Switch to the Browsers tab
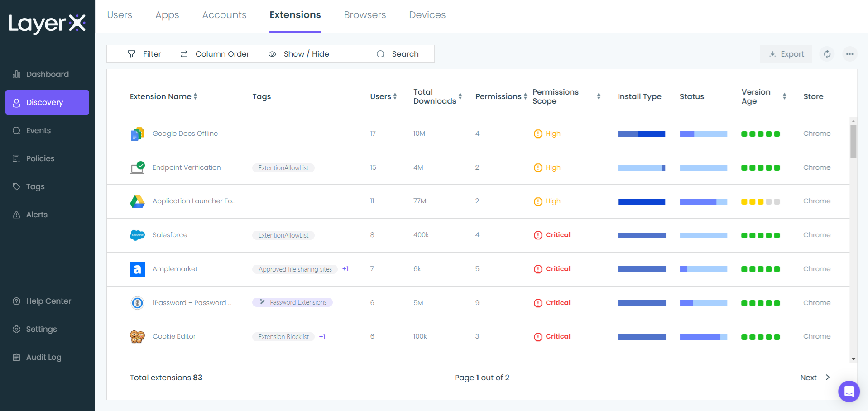This screenshot has width=868, height=411. point(365,15)
